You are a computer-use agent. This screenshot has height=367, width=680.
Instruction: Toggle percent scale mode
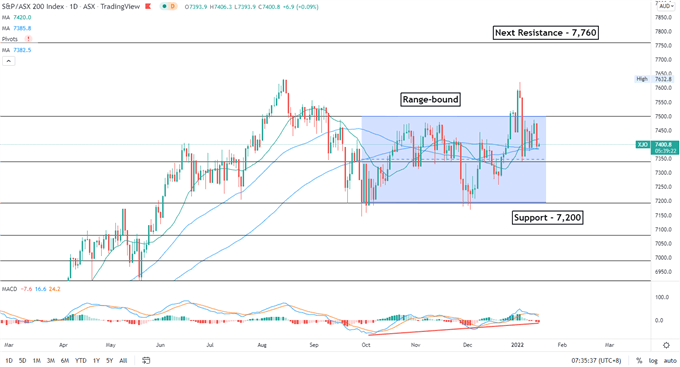point(639,360)
